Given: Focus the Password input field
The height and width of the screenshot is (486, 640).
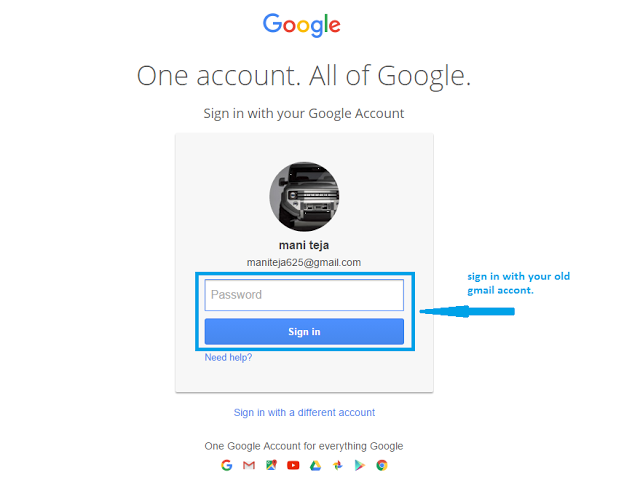Looking at the screenshot, I should (304, 295).
